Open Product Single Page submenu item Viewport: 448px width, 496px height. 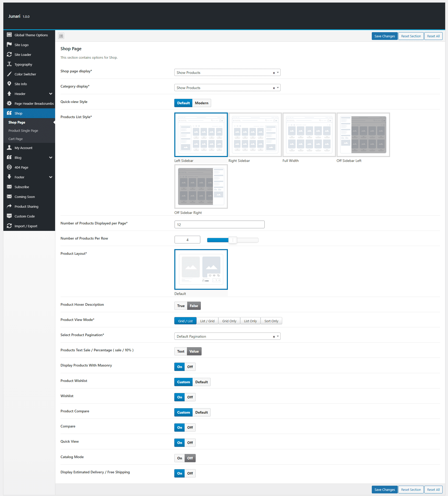pos(23,130)
